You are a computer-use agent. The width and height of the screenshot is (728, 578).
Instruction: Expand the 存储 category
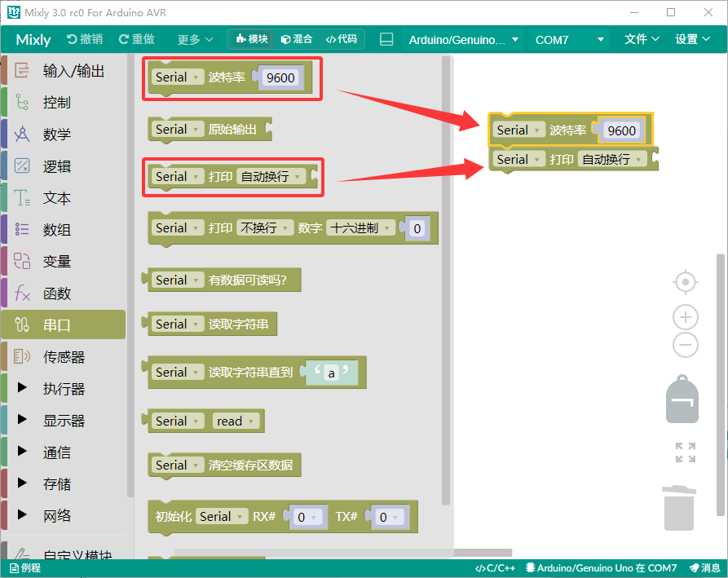(x=22, y=483)
